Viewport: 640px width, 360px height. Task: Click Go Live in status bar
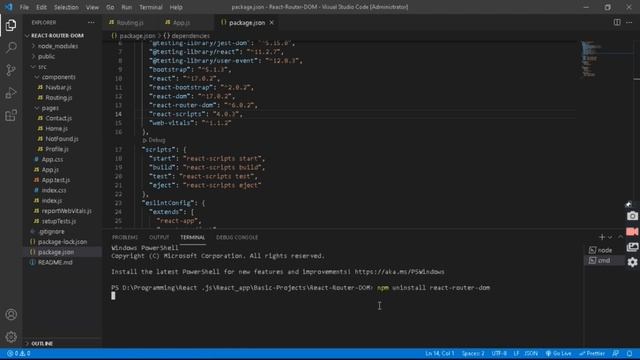(558, 353)
